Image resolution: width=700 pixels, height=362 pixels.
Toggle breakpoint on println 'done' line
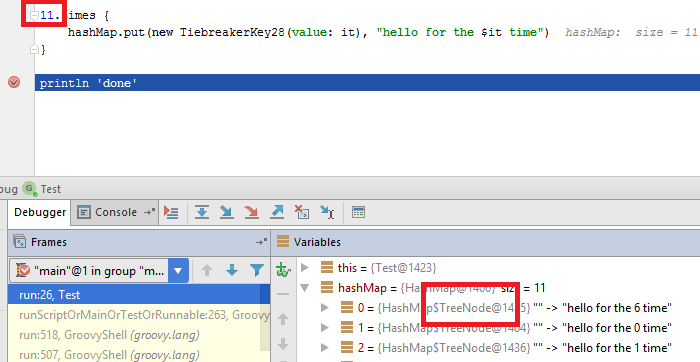pos(14,82)
